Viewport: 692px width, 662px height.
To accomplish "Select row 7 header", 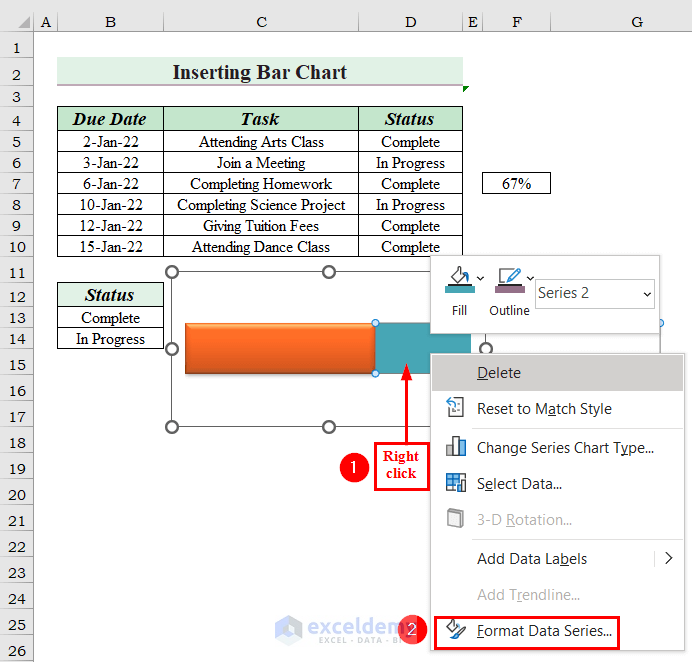I will (x=16, y=184).
